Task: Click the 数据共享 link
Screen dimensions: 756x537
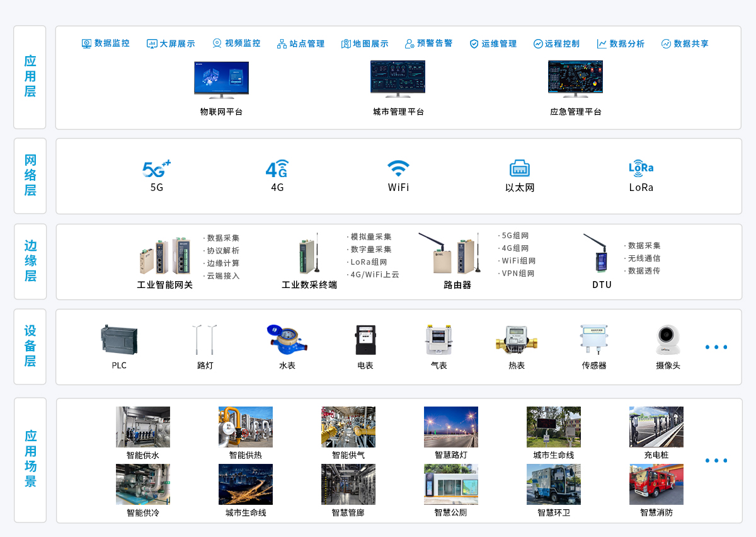Action: pos(685,43)
